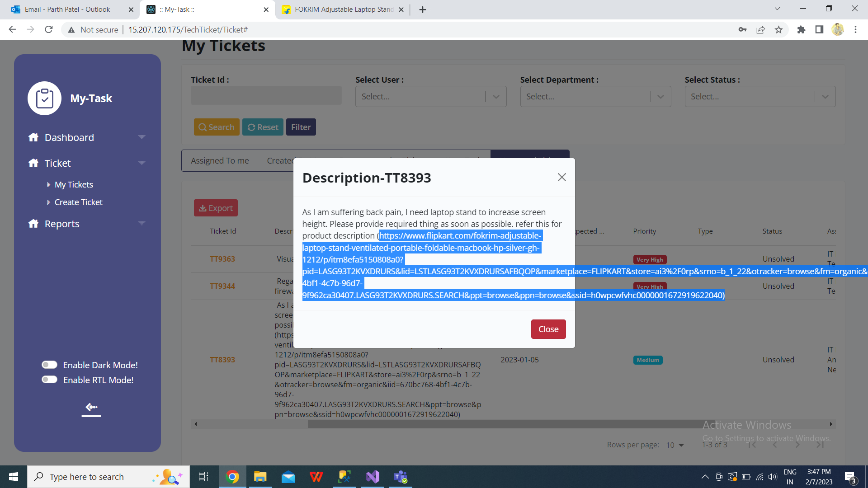Click browser forward arrow
This screenshot has width=868, height=488.
[30, 29]
